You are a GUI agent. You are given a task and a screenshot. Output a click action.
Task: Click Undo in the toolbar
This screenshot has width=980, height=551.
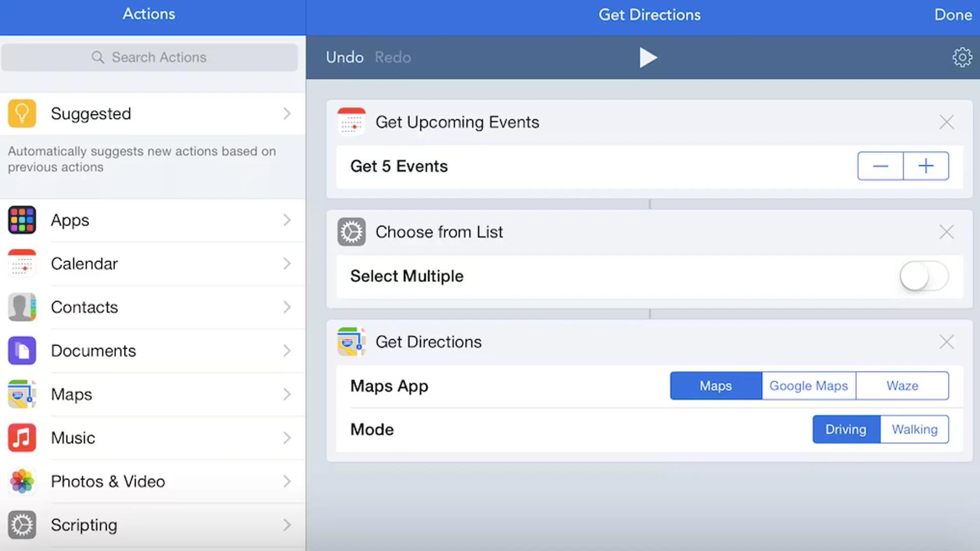coord(345,57)
